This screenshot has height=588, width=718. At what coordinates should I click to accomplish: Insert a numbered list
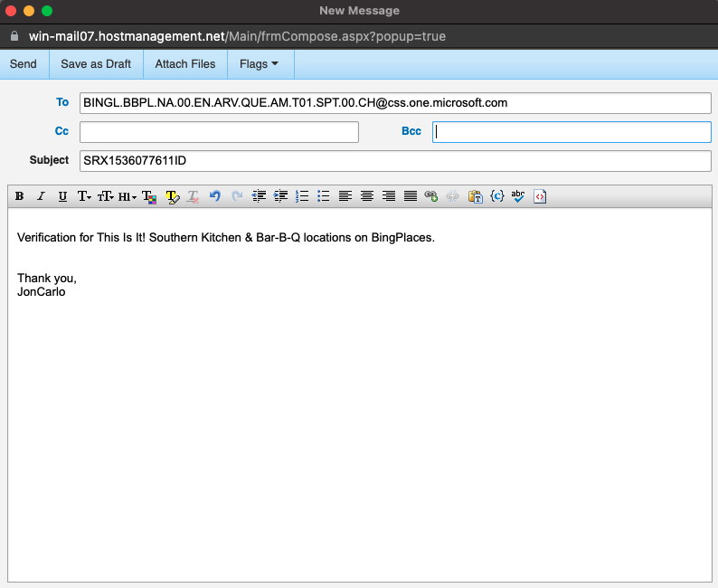[x=302, y=196]
